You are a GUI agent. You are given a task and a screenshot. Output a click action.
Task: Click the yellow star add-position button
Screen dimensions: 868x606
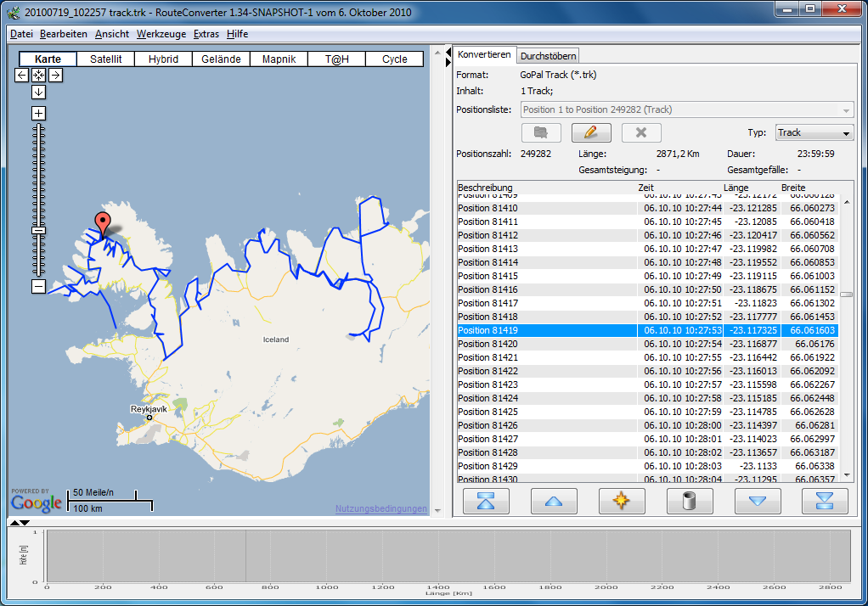(x=622, y=501)
